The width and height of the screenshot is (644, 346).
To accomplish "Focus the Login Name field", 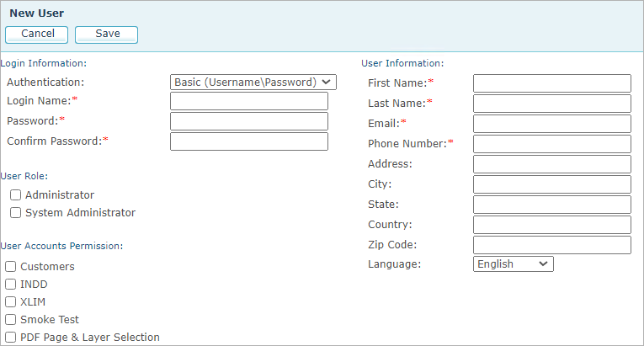I will [249, 101].
